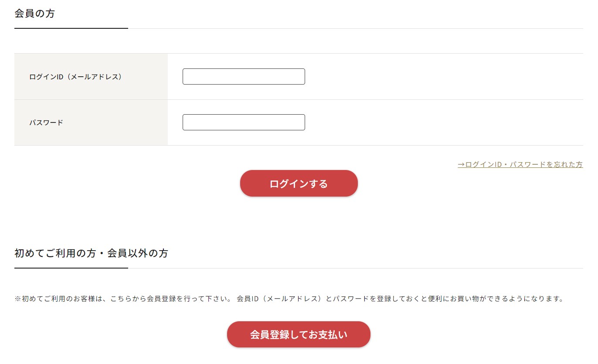598x364 pixels.
Task: Click the arrow starting the forgot-password link
Action: pos(461,164)
